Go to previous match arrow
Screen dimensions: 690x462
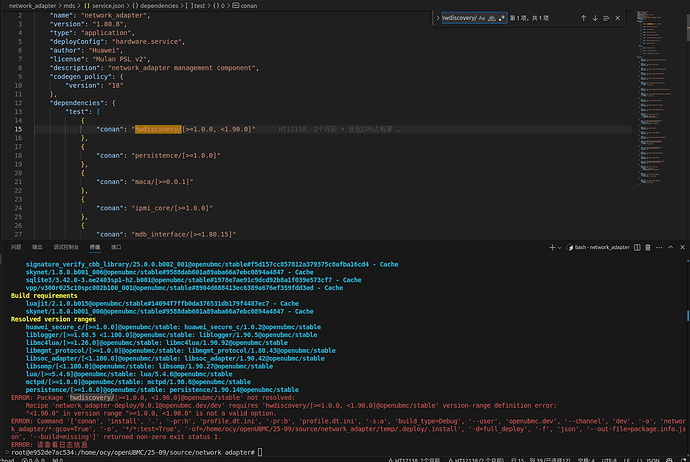(x=583, y=19)
